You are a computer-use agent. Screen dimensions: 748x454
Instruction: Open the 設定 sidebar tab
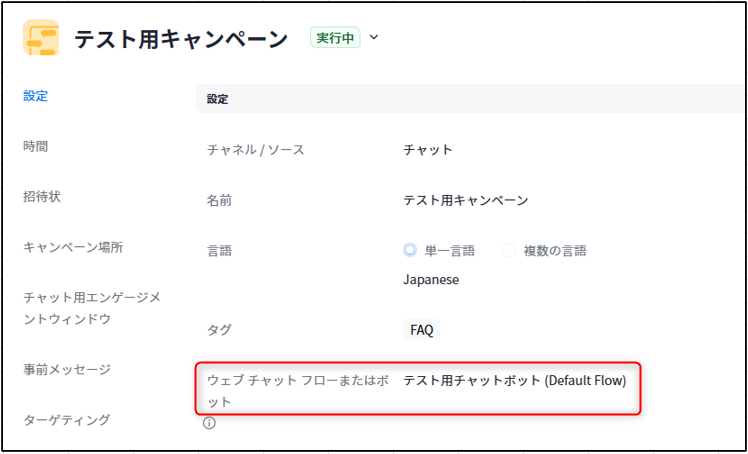click(35, 96)
